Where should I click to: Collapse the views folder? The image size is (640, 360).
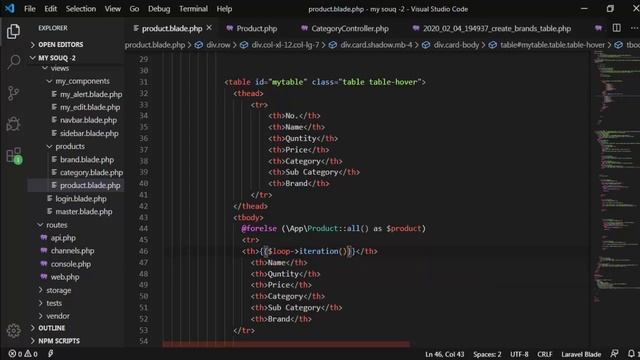[x=60, y=68]
